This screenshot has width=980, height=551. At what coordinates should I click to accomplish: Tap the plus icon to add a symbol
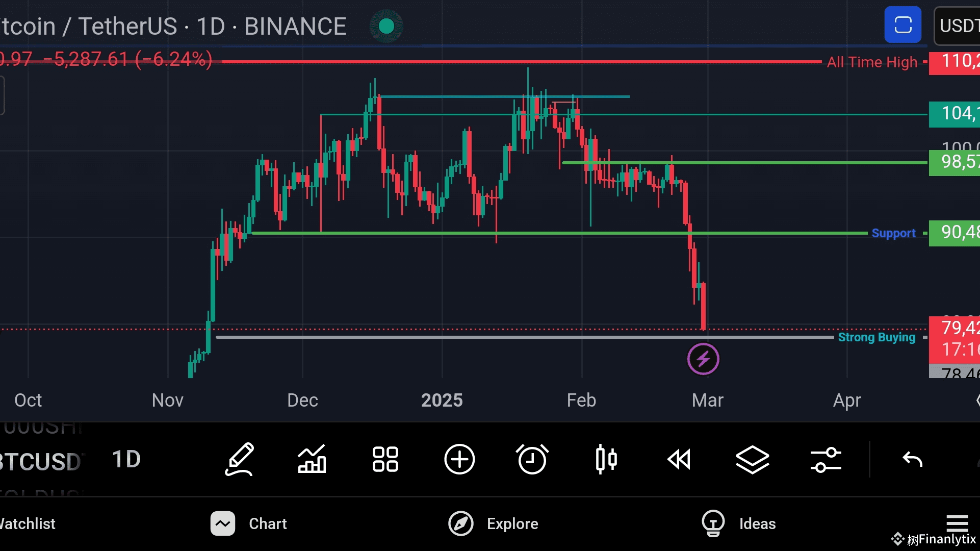(x=459, y=459)
